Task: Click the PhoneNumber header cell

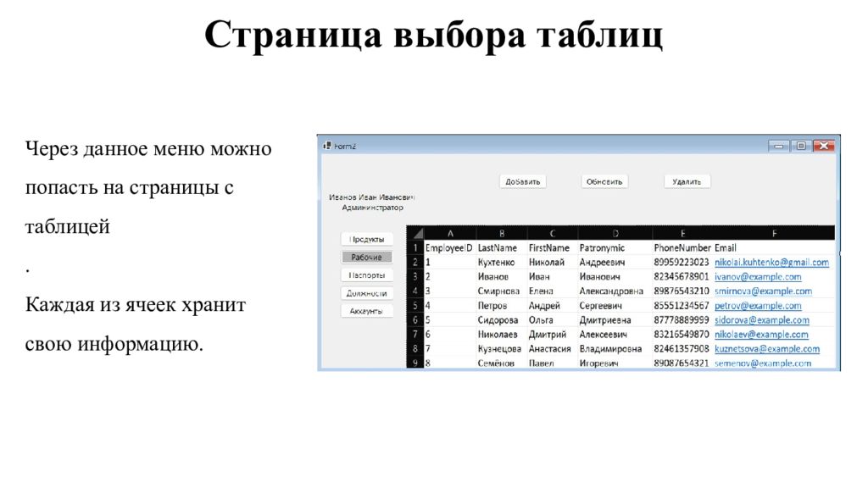Action: point(682,248)
